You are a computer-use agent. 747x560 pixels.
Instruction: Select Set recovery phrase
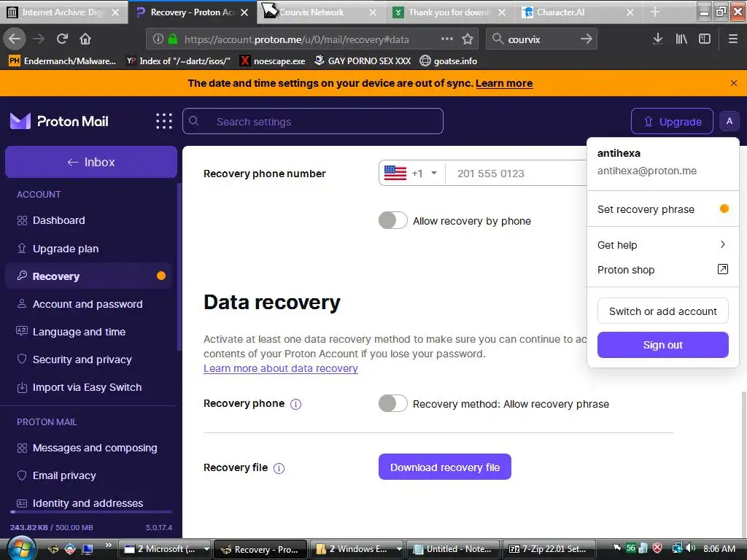[x=662, y=209]
